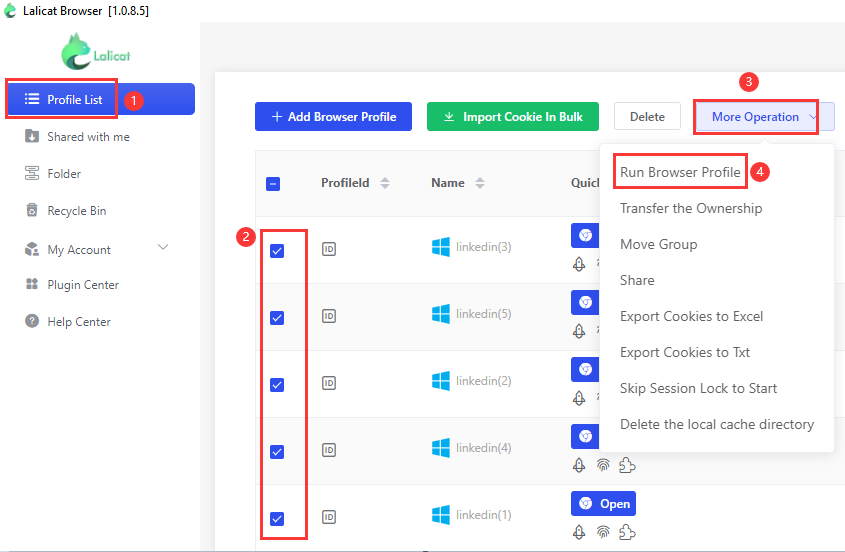
Task: Uncheck the linkedin(4) row checkbox
Action: (277, 452)
